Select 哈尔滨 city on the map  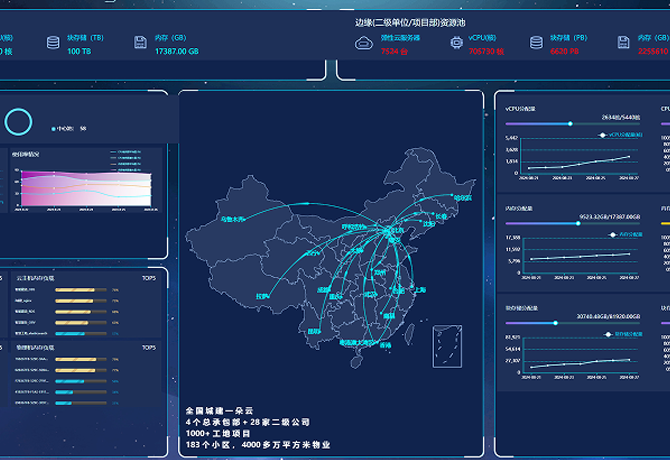[x=461, y=198]
